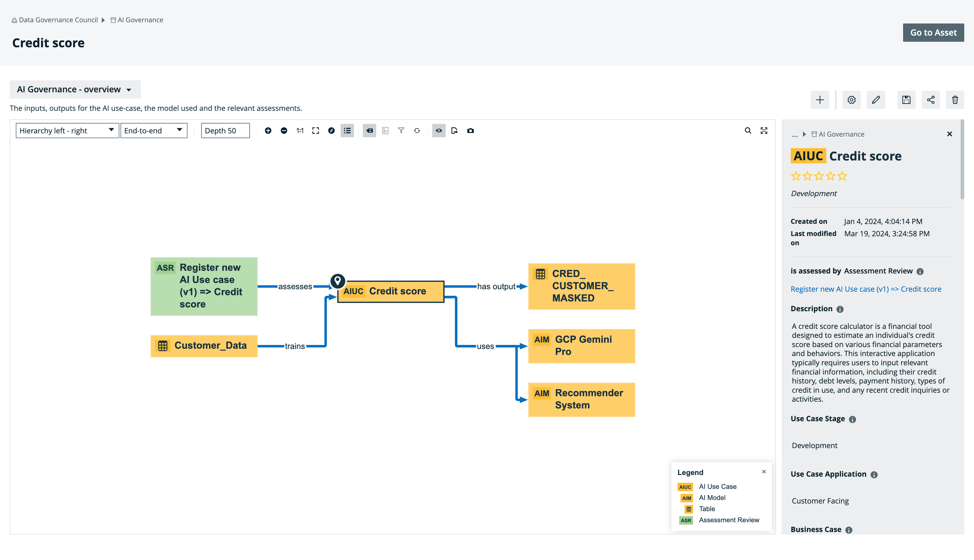Viewport: 974px width, 560px height.
Task: Toggle the legend list button
Action: click(x=347, y=131)
